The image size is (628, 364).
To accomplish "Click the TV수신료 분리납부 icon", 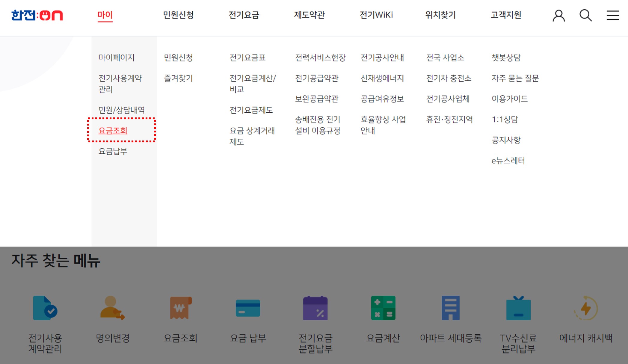I will click(x=518, y=308).
